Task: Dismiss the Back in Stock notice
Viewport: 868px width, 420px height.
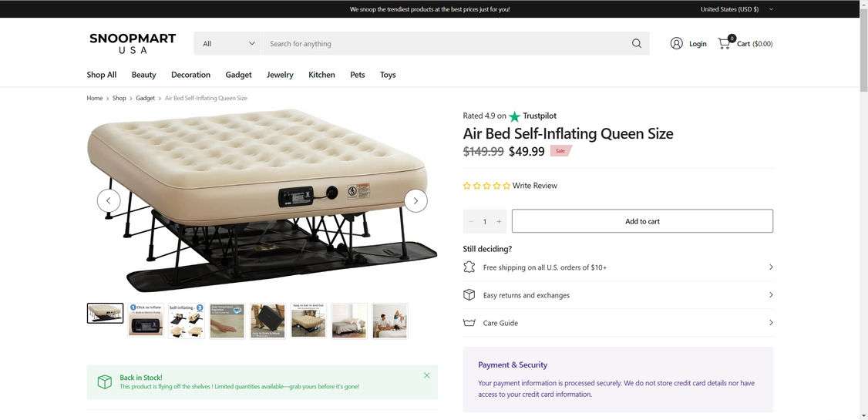Action: pos(426,375)
